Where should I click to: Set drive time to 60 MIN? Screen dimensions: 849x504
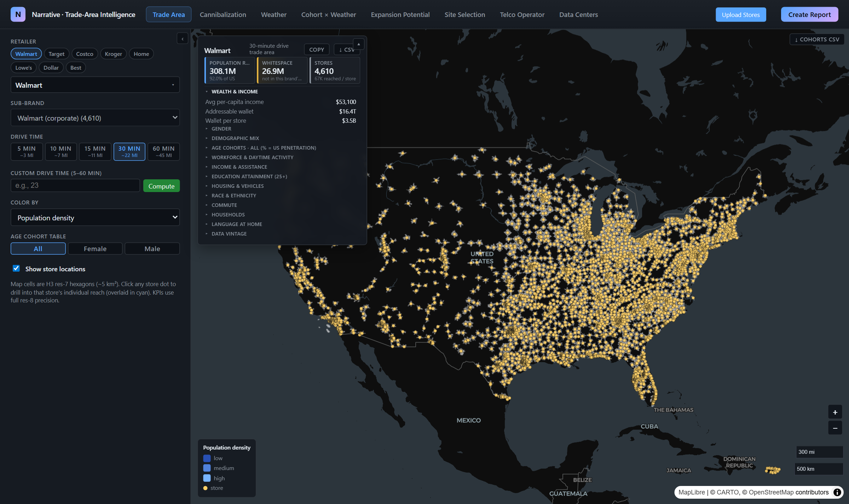click(164, 151)
